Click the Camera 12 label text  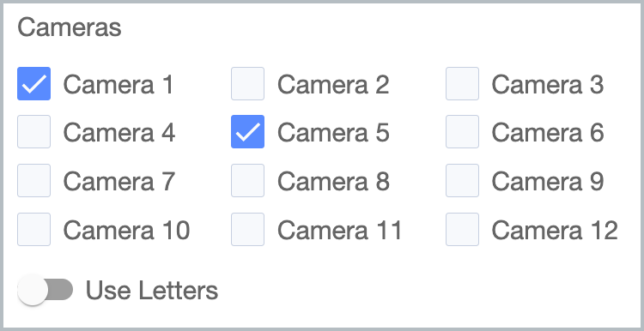555,230
